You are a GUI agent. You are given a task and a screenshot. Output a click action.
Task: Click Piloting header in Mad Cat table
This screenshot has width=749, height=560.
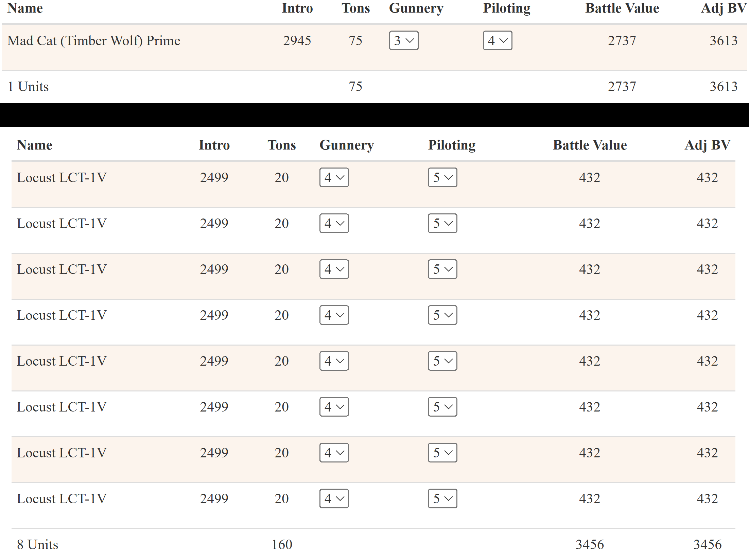[x=507, y=9]
